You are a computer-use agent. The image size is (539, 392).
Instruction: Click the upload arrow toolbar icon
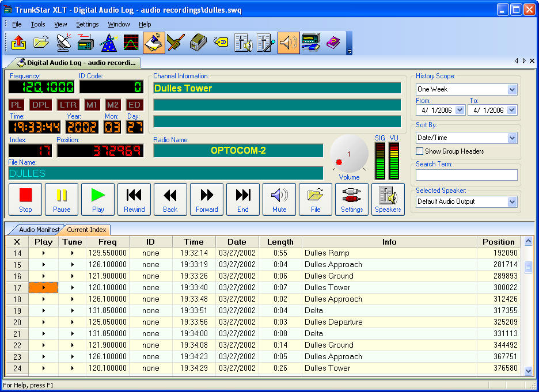click(18, 43)
